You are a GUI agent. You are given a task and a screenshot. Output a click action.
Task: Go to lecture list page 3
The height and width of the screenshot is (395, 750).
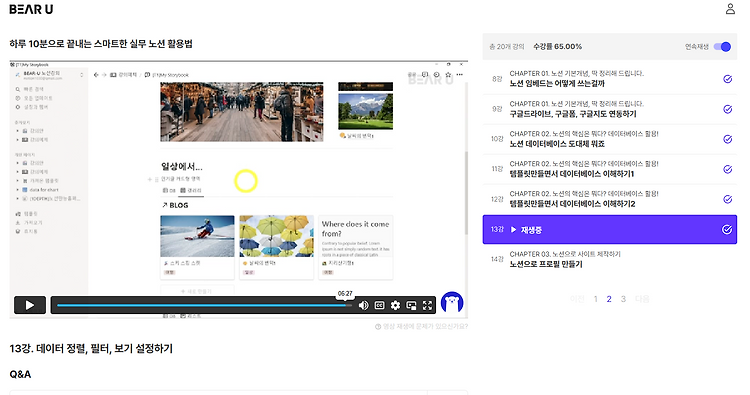coord(623,299)
